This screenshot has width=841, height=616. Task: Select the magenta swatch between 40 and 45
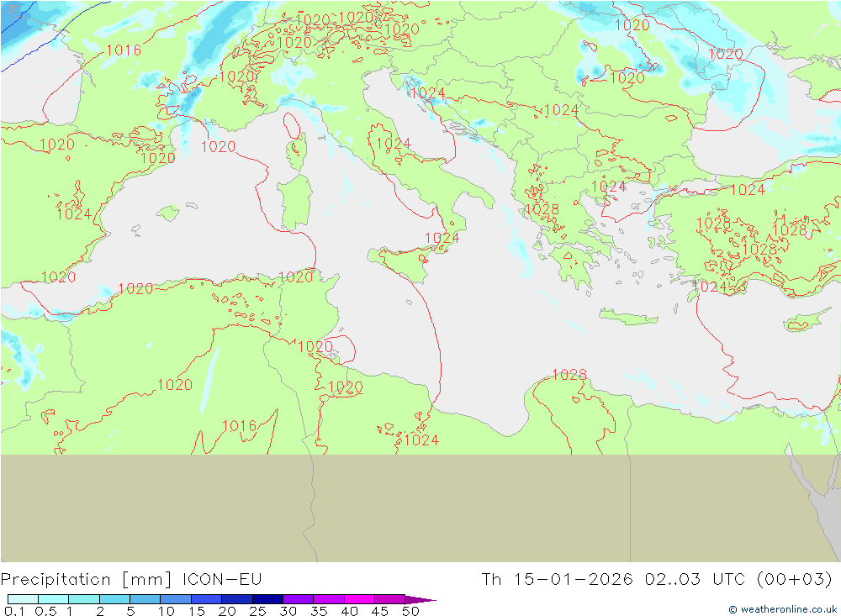coord(359,599)
